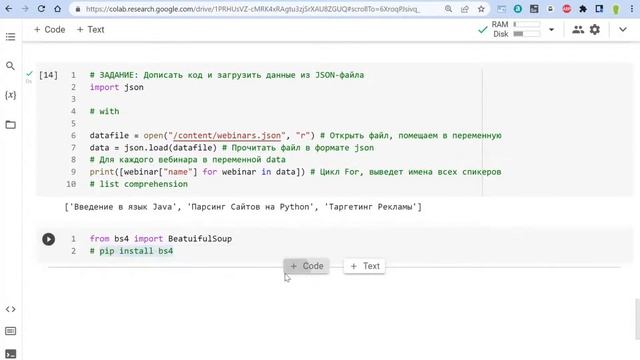Click the Colab URL address bar

253,9
